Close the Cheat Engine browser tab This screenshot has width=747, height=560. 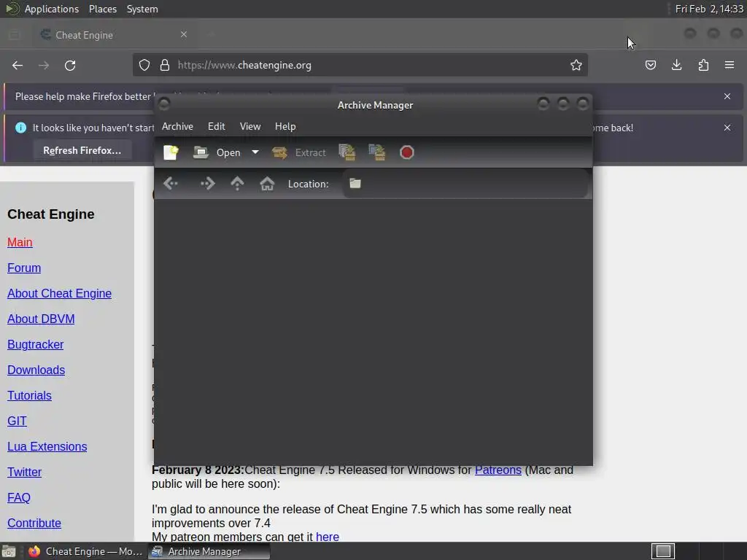click(x=184, y=34)
